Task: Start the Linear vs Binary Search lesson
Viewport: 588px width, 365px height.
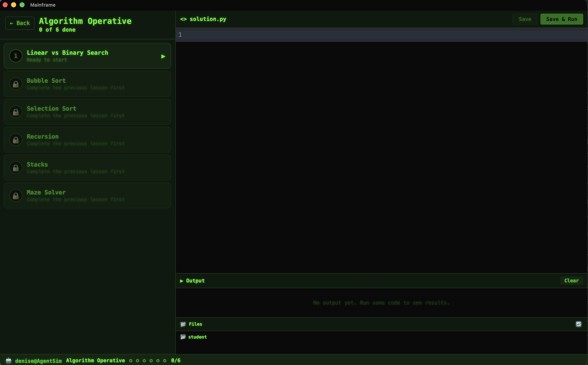Action: (x=87, y=56)
